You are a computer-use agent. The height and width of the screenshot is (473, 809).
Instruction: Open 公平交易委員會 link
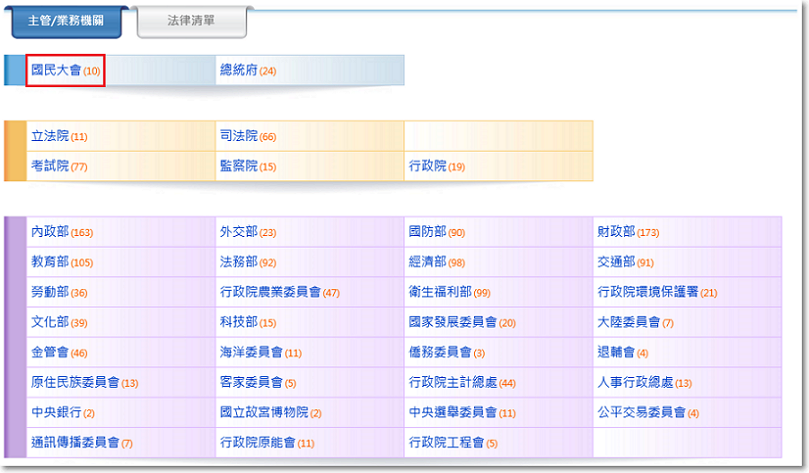click(x=641, y=412)
